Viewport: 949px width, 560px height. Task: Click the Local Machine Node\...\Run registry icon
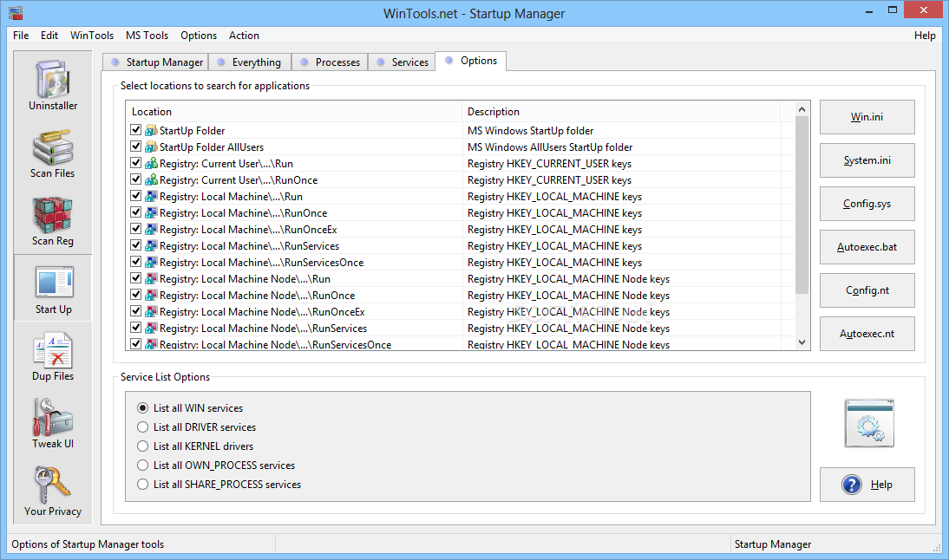151,279
